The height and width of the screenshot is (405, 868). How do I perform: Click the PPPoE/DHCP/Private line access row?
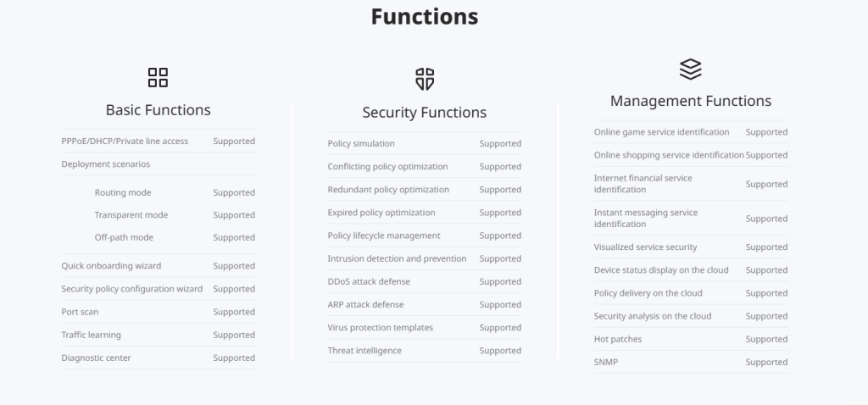(x=159, y=141)
